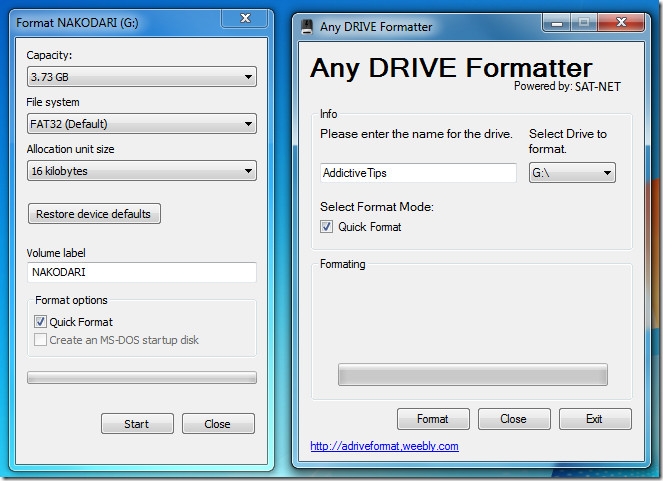Screen dimensions: 663x481
Task: Click the disabled maximize button of Any DRIVE Formatter
Action: (x=584, y=22)
